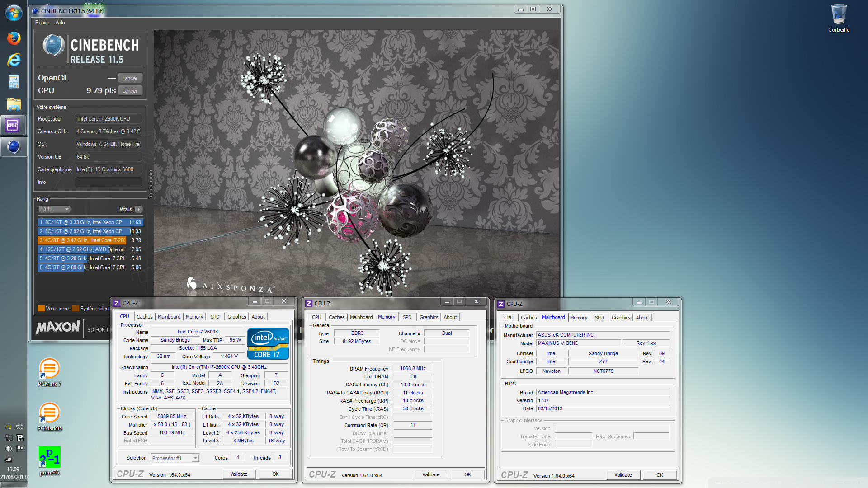Click the tray icon right of the network icon
Viewport: 868px width, 488px height.
(x=19, y=438)
